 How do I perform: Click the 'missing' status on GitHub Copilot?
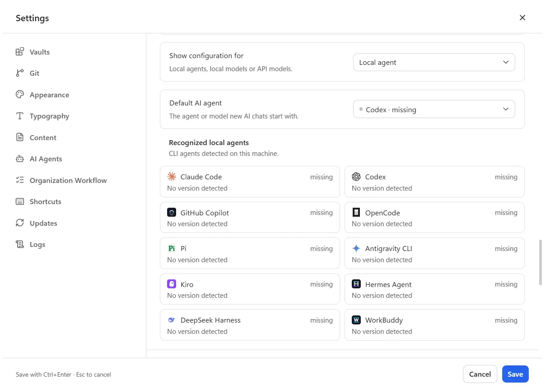(x=322, y=213)
